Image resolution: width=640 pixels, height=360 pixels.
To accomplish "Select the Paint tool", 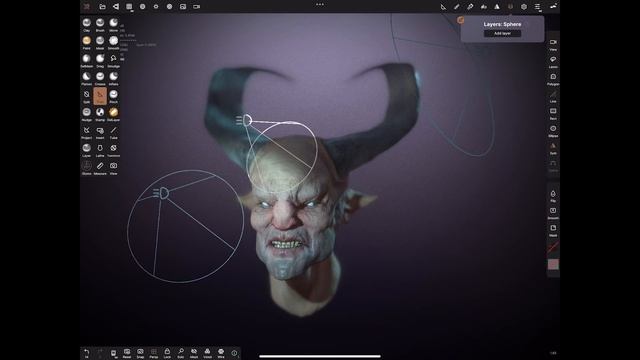I will (87, 42).
